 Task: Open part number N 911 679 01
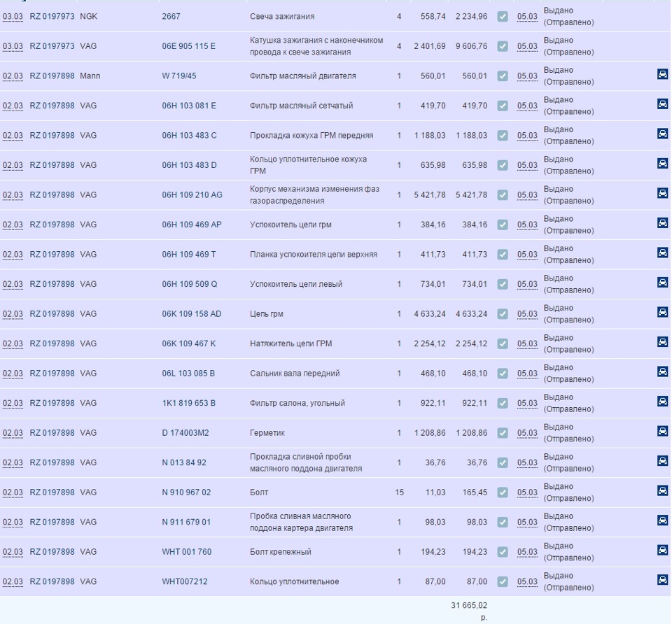coord(186,522)
